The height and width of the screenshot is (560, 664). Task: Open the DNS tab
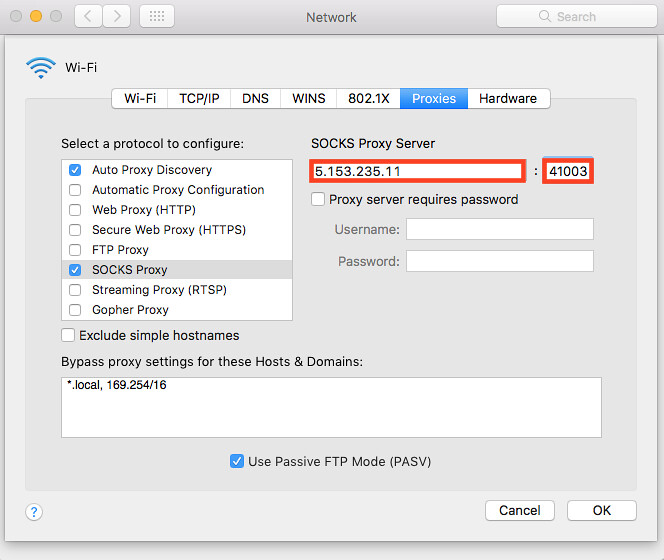pos(255,98)
